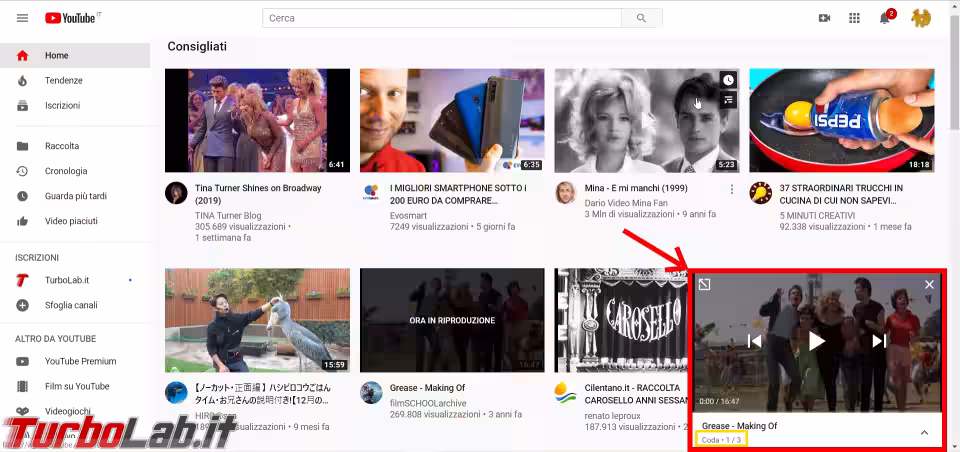Click the Coda 1 / 3 queue label
Viewport: 960px width, 452px height.
click(721, 440)
